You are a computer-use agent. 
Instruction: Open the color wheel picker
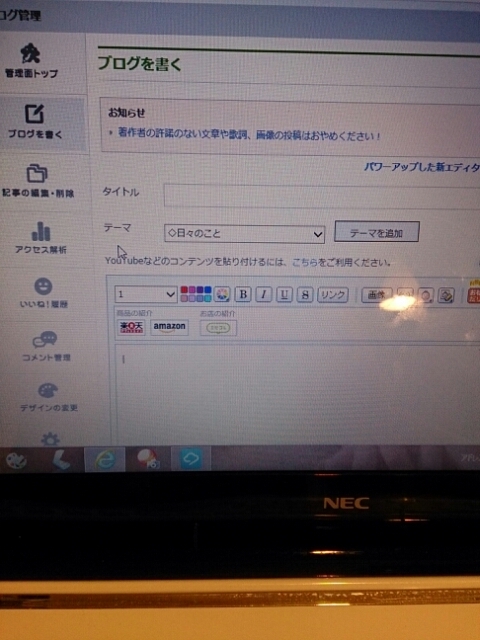click(222, 294)
